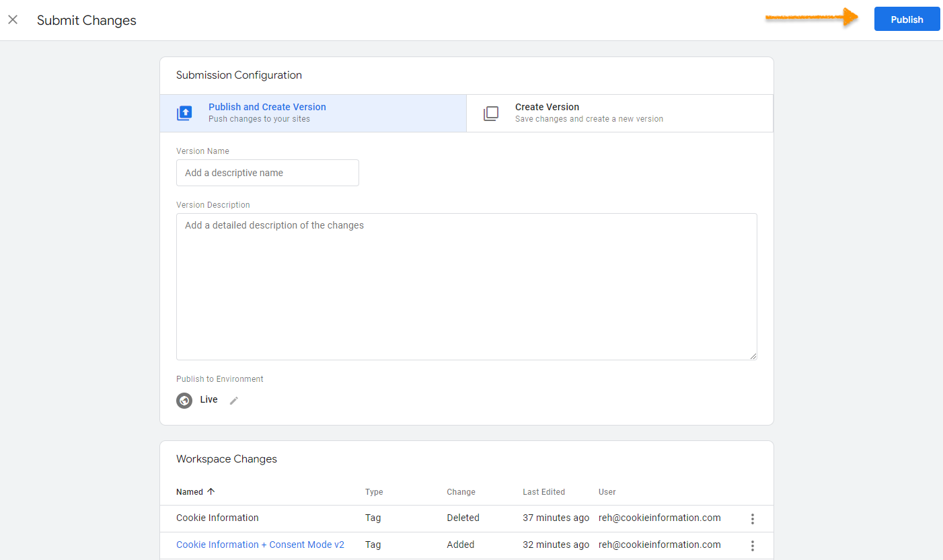Sort changes by the Change column
Screen dimensions: 943x560
[x=461, y=491]
